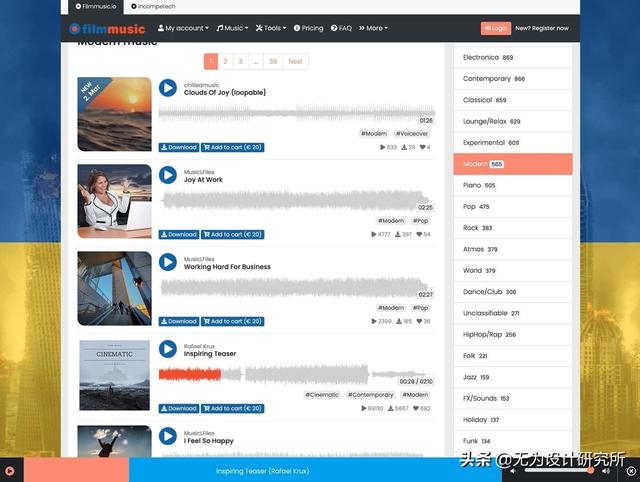Go to pagination page 3
Viewport: 640px width, 482px height.
240,61
